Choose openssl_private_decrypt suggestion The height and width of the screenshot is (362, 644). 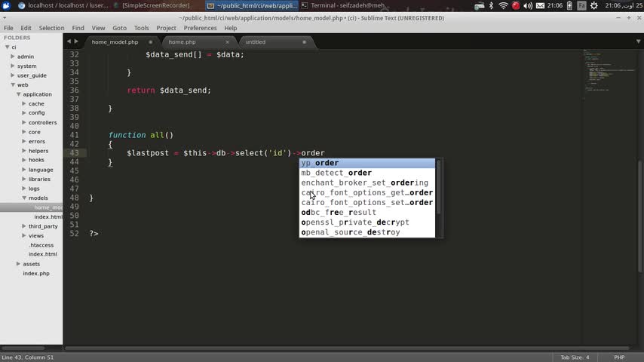tap(366, 222)
